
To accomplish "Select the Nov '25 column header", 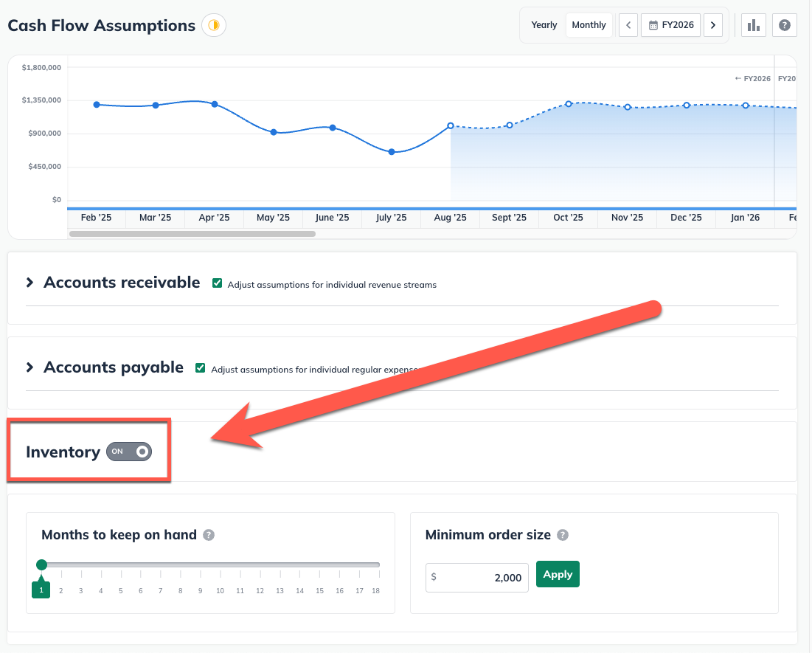I will (x=628, y=218).
